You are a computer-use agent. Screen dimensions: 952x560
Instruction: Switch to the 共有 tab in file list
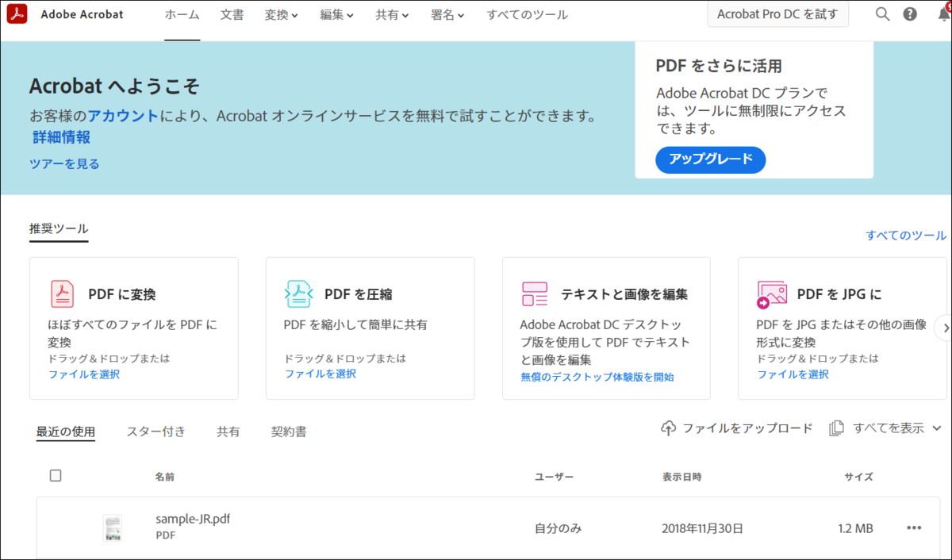pos(228,432)
